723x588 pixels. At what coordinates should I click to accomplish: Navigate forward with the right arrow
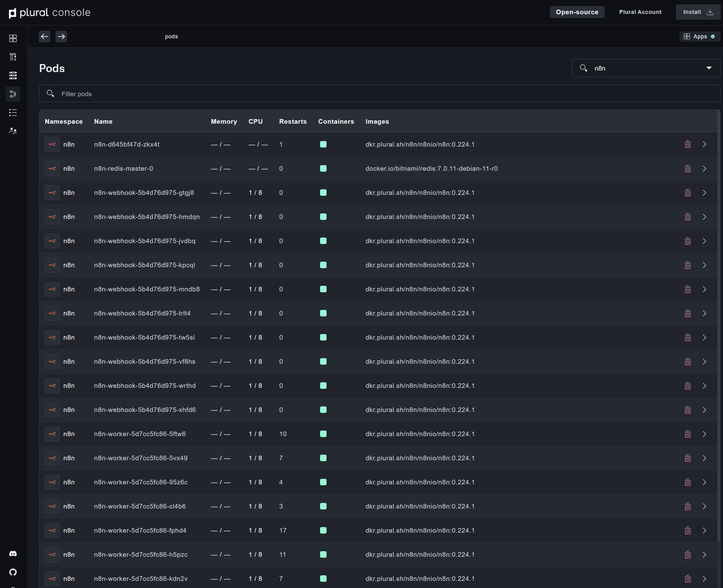pos(61,36)
